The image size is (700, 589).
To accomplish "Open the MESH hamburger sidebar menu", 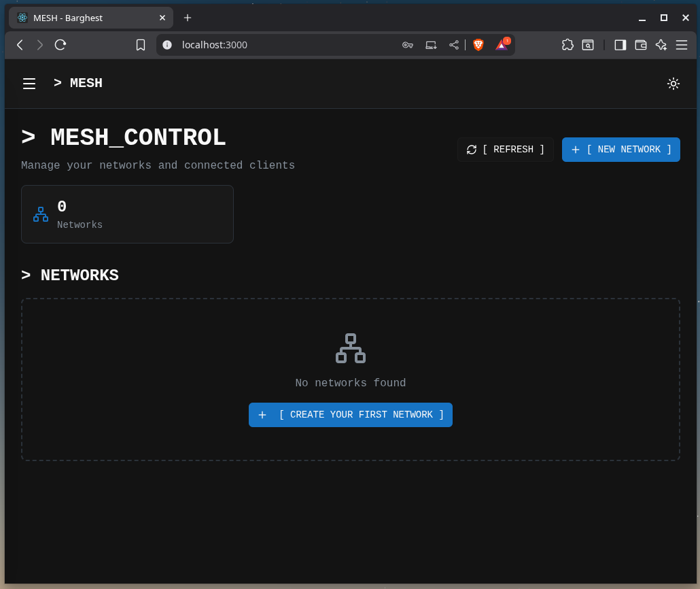I will (x=29, y=84).
